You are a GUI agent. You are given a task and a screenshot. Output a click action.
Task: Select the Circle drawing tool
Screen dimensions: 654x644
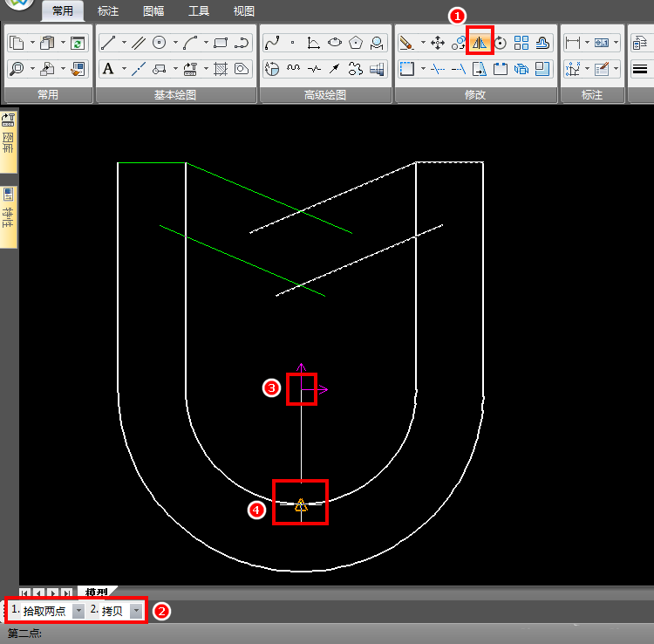tap(160, 42)
